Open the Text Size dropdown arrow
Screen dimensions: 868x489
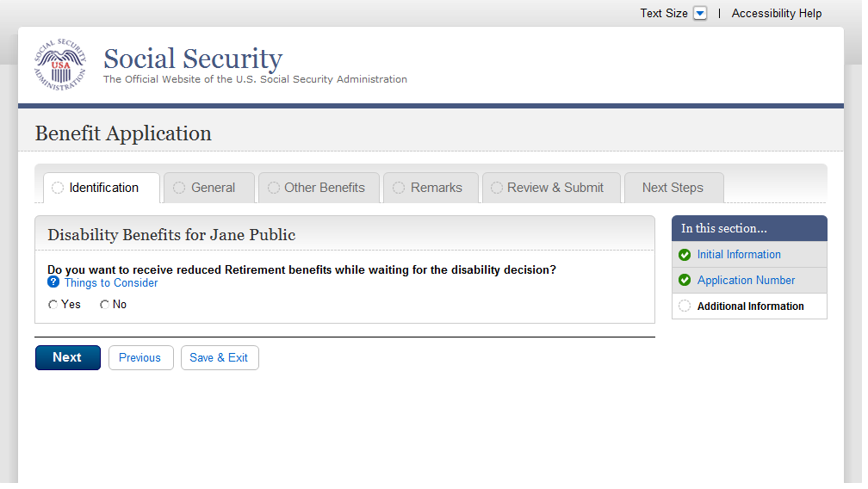click(x=700, y=14)
